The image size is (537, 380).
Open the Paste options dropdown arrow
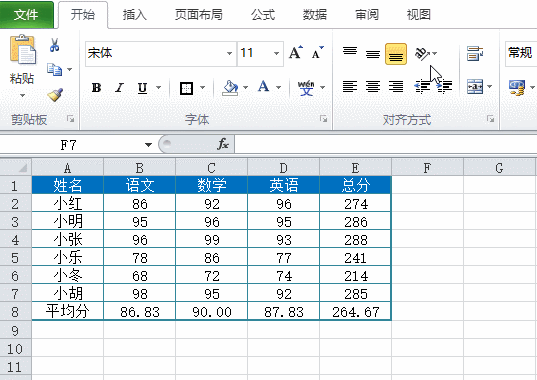click(23, 95)
